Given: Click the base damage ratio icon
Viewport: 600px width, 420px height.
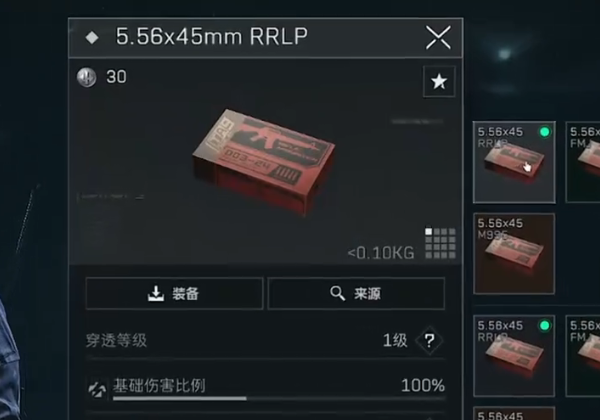Looking at the screenshot, I should 97,388.
